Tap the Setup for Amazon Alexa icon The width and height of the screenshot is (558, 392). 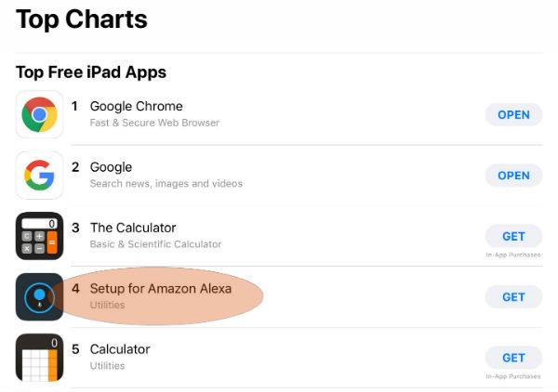(39, 296)
